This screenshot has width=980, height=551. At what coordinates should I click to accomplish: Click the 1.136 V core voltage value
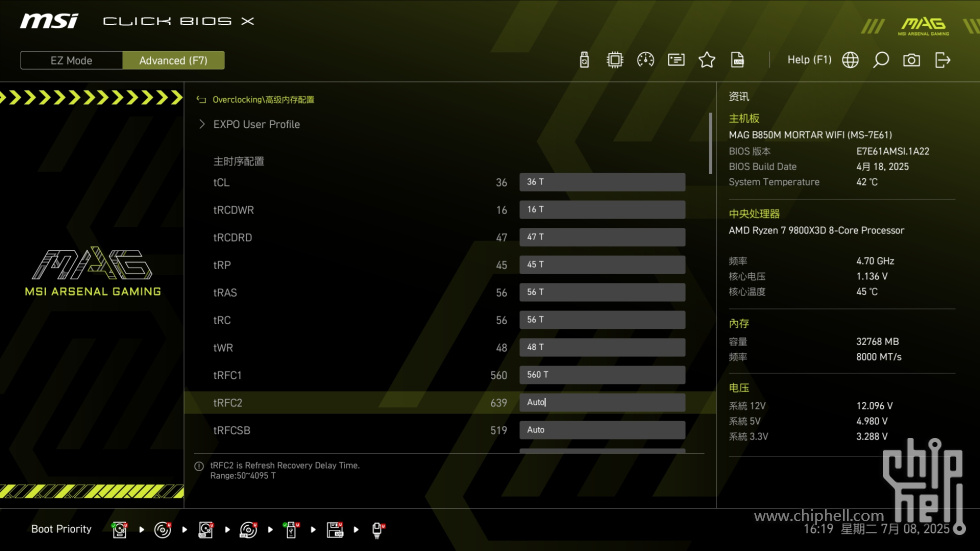(872, 276)
